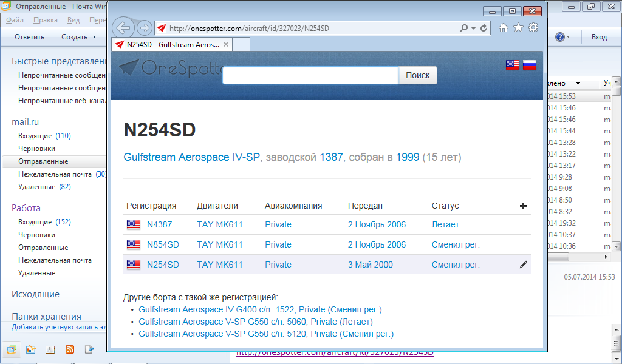Select Папки хранения in mail sidebar
The height and width of the screenshot is (364, 622).
(46, 317)
